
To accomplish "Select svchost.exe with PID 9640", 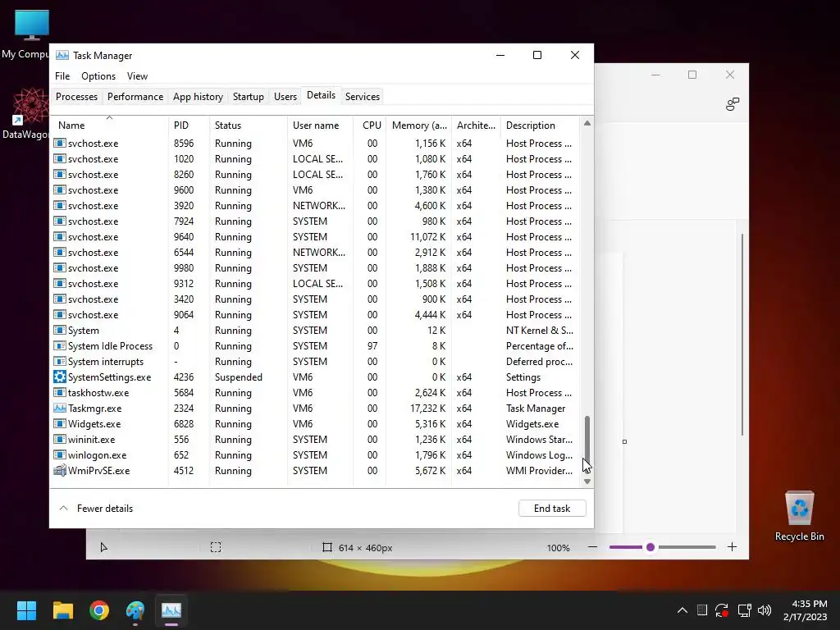I will pyautogui.click(x=316, y=237).
